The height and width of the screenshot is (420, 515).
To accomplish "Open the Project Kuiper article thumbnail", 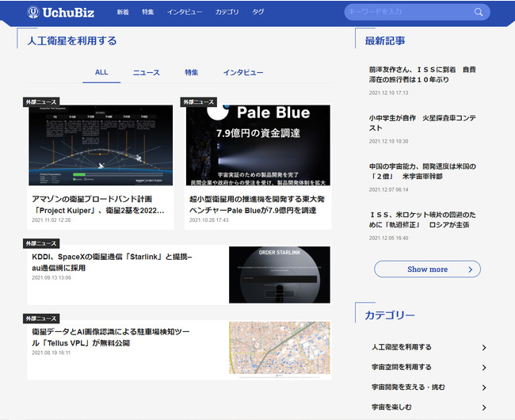I will coord(101,145).
